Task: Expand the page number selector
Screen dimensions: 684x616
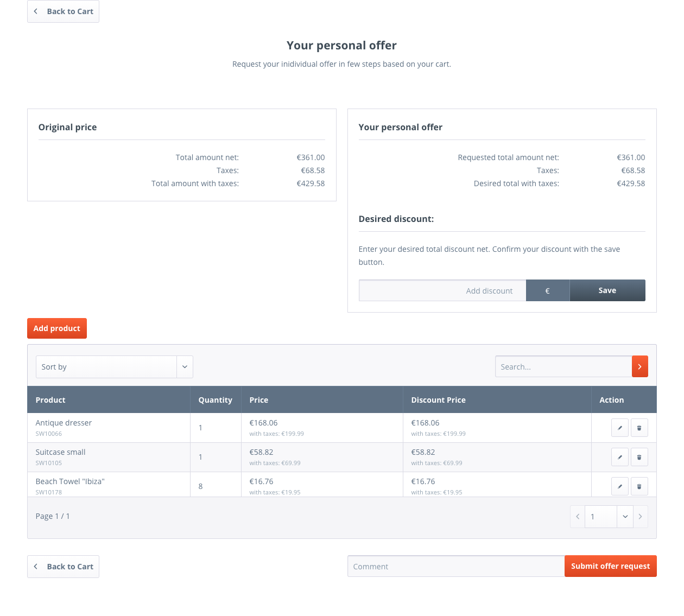Action: (625, 517)
